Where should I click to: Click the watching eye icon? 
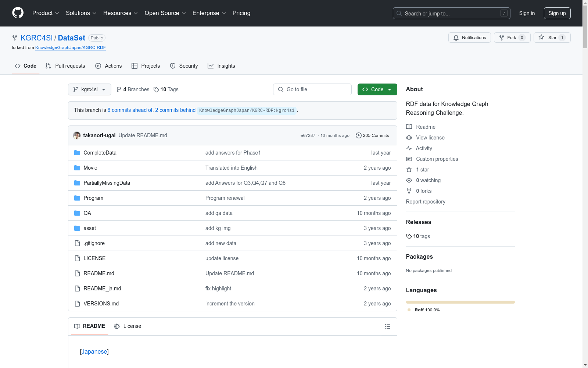pyautogui.click(x=409, y=180)
